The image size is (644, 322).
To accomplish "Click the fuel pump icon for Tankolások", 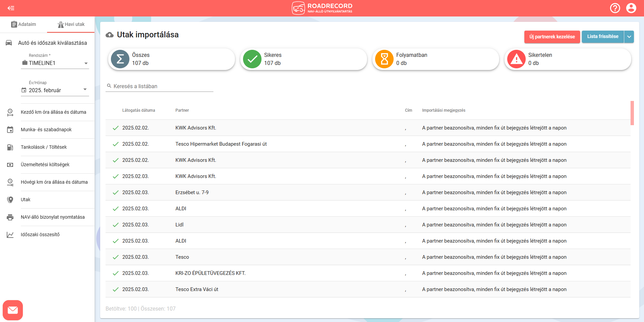I will pyautogui.click(x=10, y=147).
